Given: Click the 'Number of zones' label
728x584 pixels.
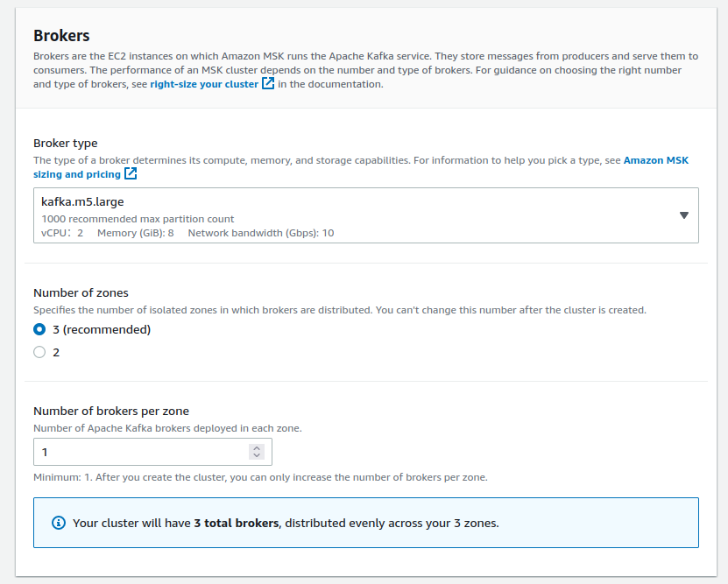Looking at the screenshot, I should (x=81, y=293).
